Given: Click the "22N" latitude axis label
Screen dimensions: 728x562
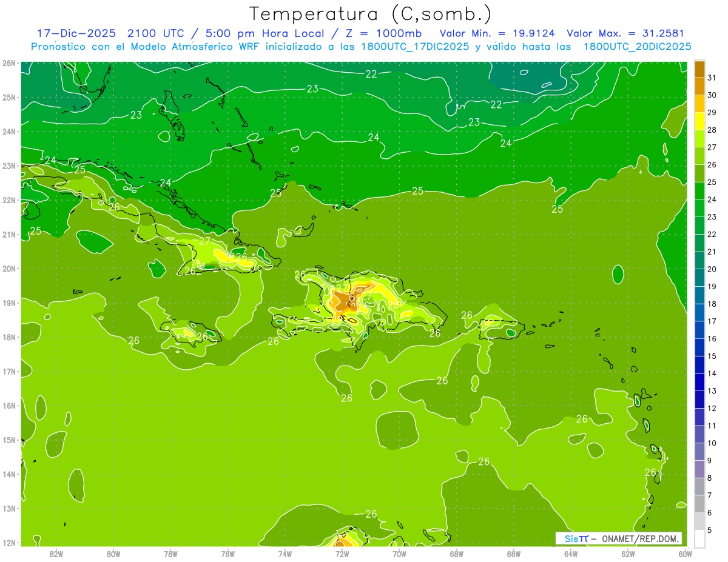Looking at the screenshot, I should pyautogui.click(x=8, y=200).
